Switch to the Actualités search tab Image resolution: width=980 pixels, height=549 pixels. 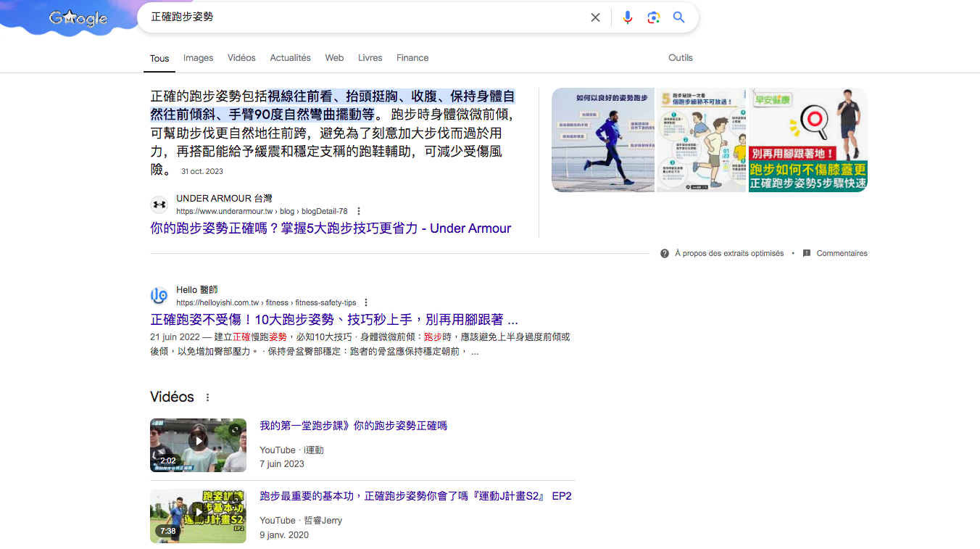pyautogui.click(x=290, y=58)
